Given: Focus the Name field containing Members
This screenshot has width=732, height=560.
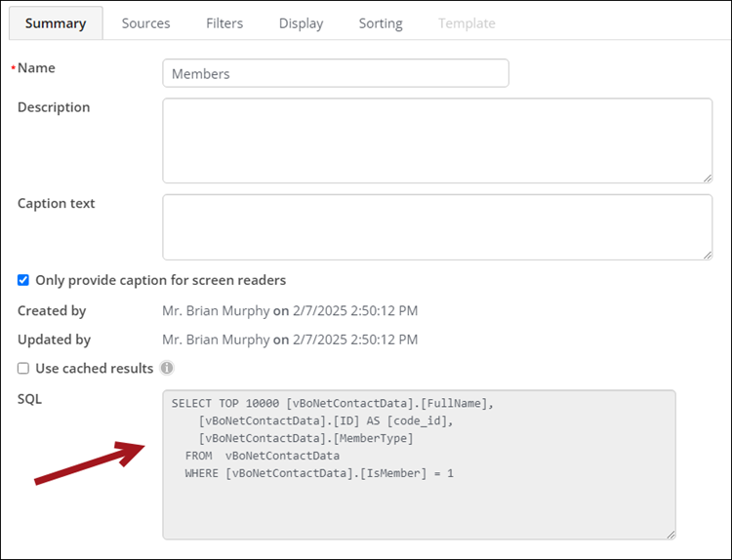Looking at the screenshot, I should pos(336,73).
